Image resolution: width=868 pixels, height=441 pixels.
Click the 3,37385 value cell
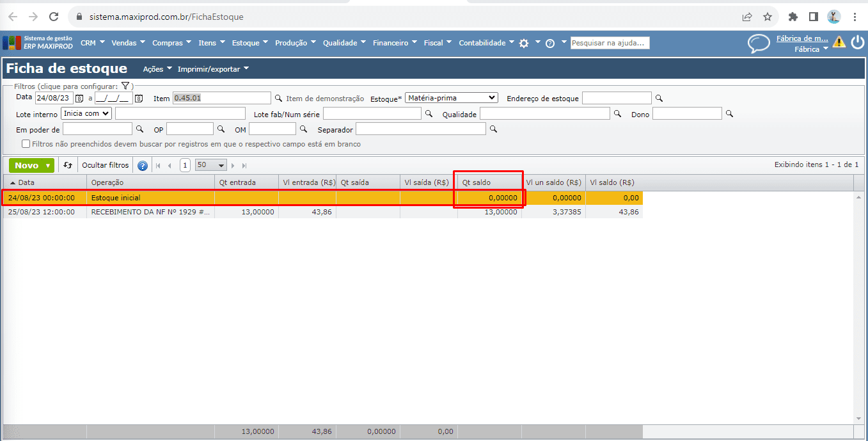click(553, 212)
